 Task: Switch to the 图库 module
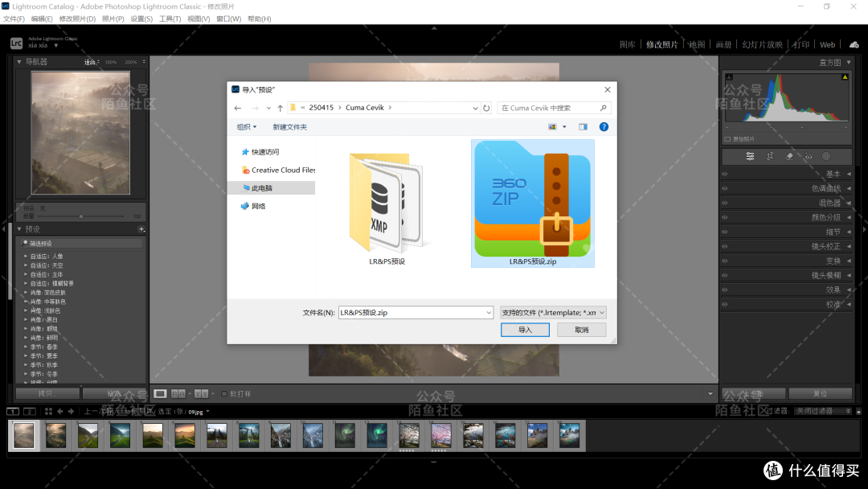[627, 45]
